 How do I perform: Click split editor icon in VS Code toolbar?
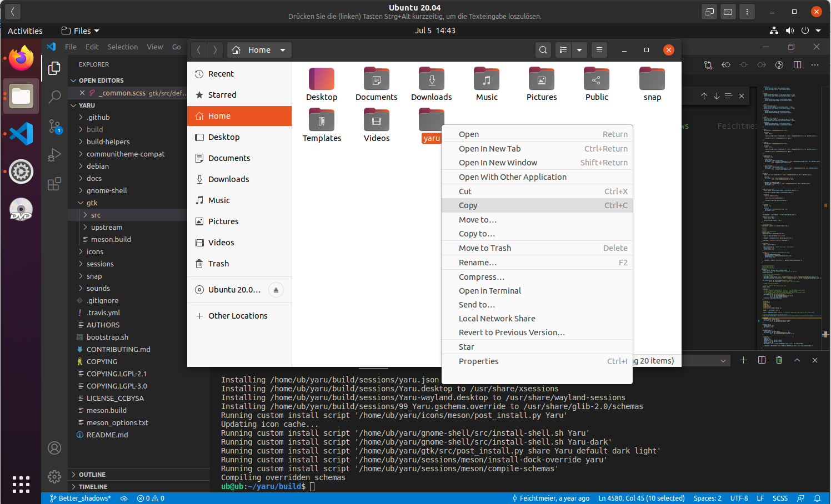pyautogui.click(x=798, y=65)
